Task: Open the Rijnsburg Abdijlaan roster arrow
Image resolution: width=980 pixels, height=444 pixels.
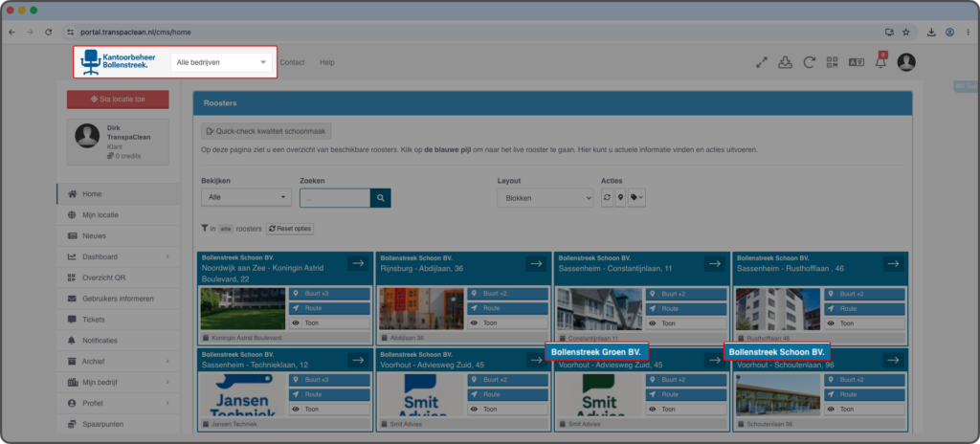Action: coord(536,263)
